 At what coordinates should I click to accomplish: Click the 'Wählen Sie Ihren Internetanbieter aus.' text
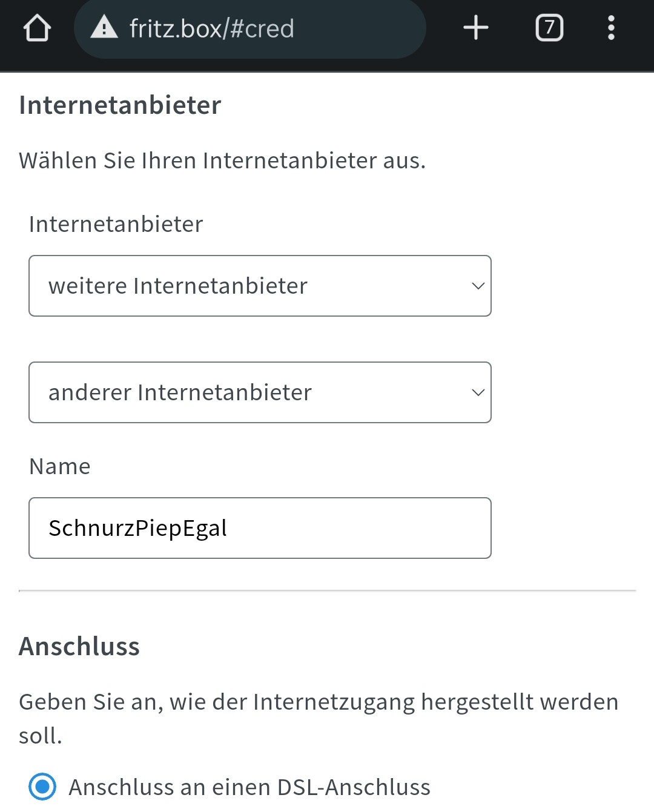coord(222,160)
